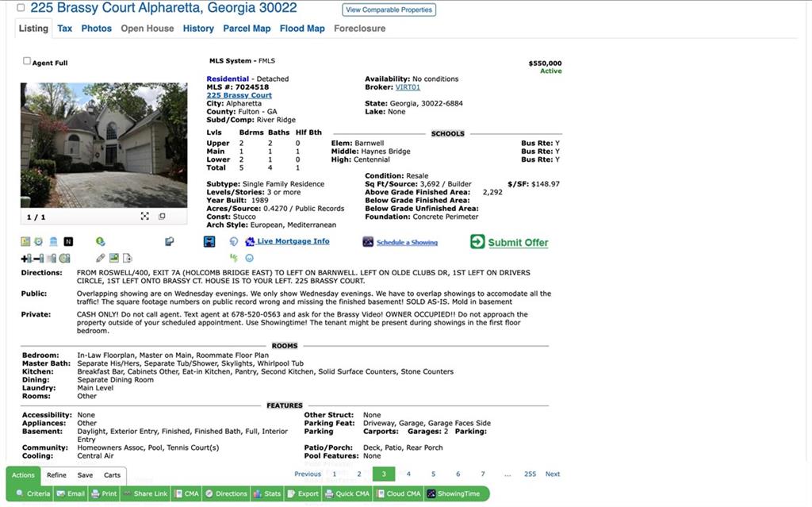
Task: Click the Quick CMA toolbar button
Action: [347, 494]
